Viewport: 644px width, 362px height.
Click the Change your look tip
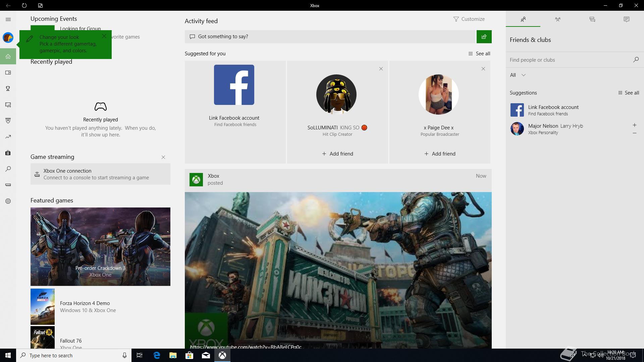pos(65,44)
